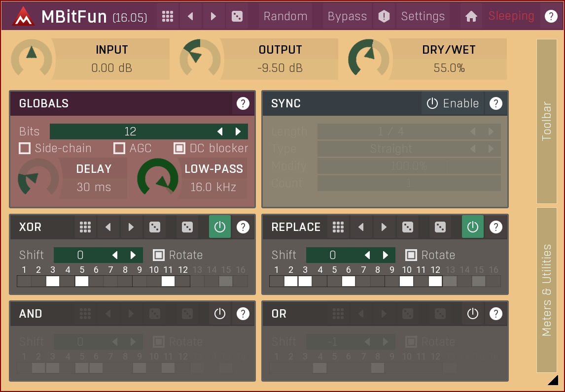Click the red Sleeping status text
Image resolution: width=565 pixels, height=392 pixels.
coord(511,16)
